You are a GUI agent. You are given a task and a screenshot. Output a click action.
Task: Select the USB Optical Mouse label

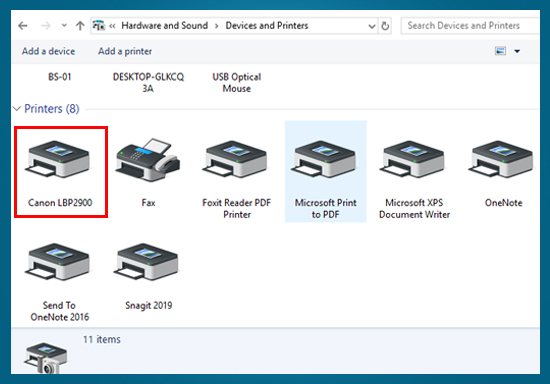[x=237, y=82]
